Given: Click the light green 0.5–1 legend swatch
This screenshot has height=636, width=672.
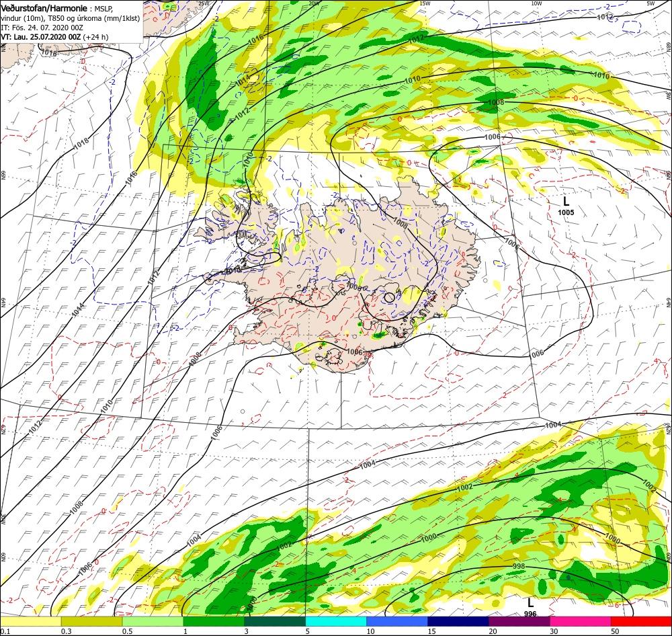Looking at the screenshot, I should click(x=153, y=621).
